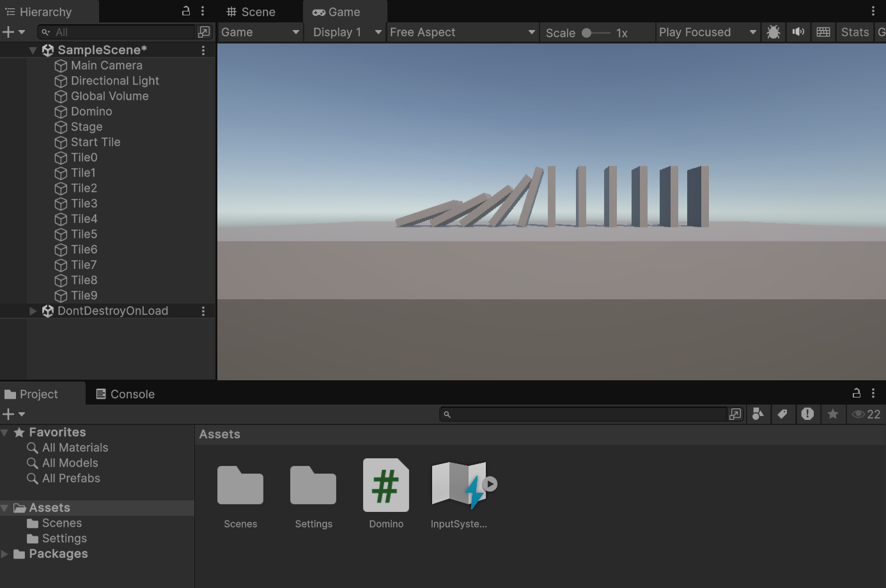
Task: Open the Domino C# script asset
Action: pyautogui.click(x=386, y=486)
